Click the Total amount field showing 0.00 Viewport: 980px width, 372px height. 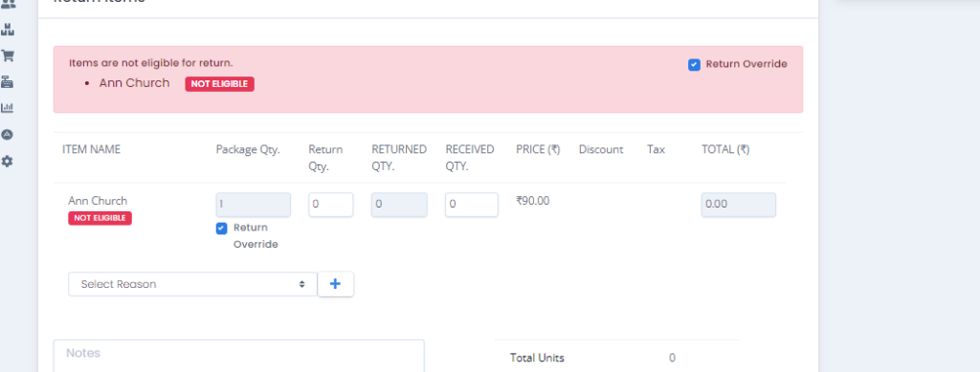click(x=739, y=205)
